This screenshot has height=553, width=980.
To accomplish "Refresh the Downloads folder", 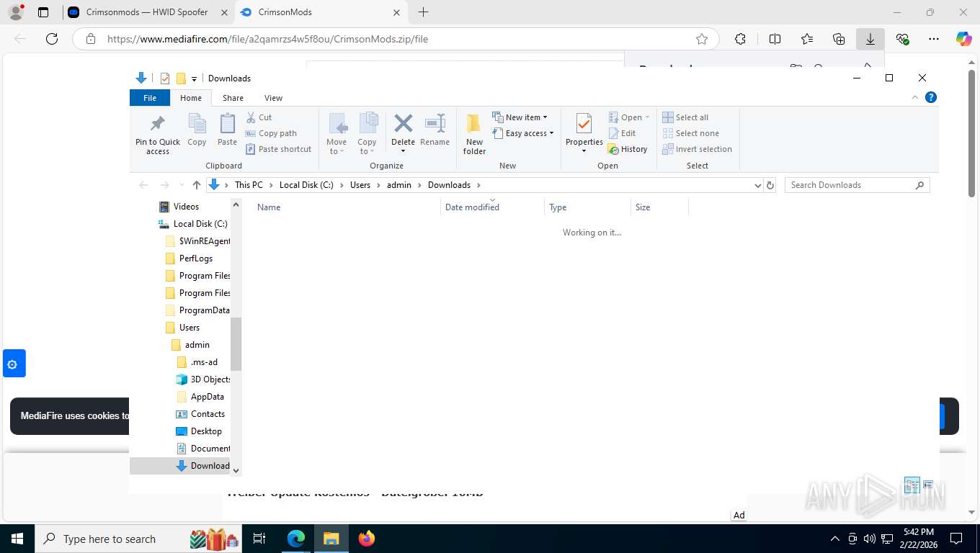I will point(770,185).
